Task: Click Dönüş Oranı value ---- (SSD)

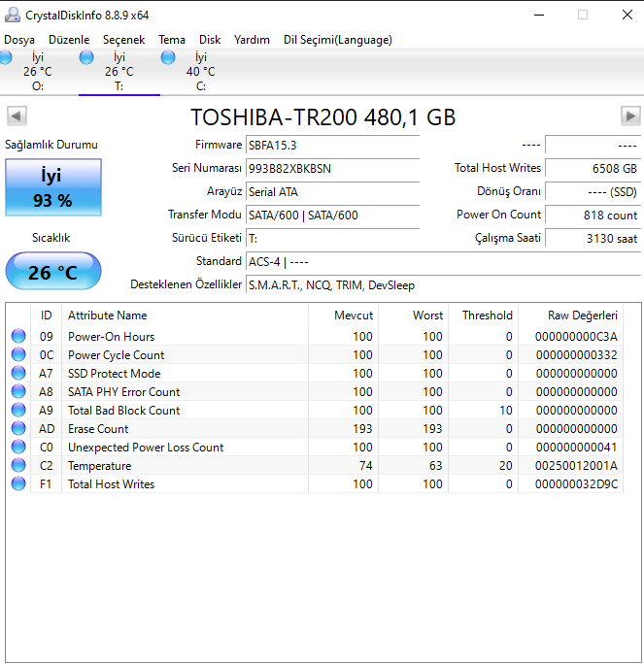Action: (593, 192)
